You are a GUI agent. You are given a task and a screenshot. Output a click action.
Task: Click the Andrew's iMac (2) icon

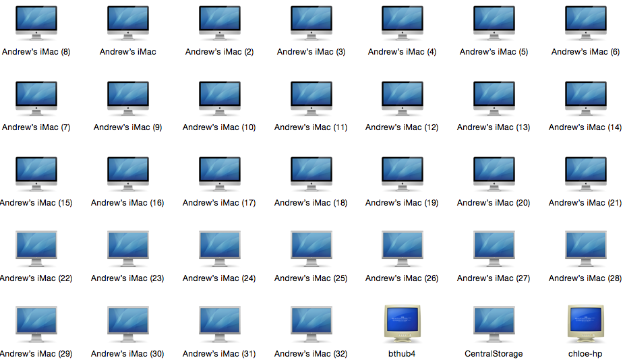(220, 23)
